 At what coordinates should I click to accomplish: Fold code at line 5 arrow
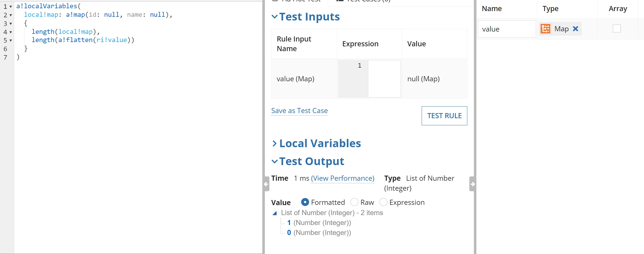[x=11, y=40]
